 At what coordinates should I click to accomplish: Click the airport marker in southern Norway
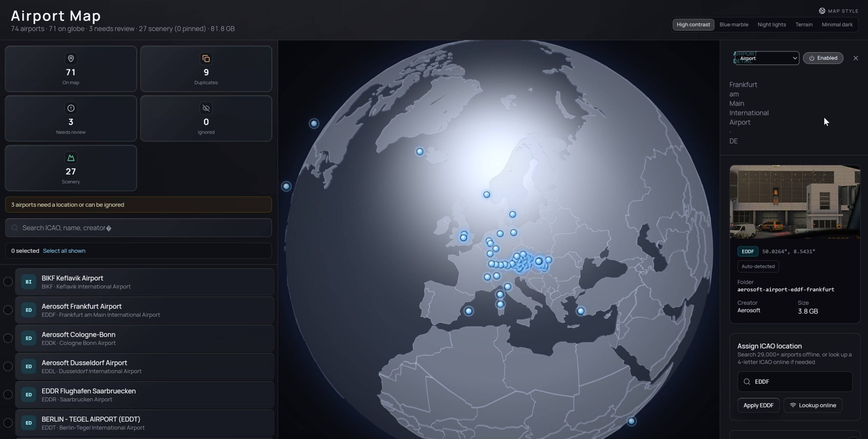pos(487,195)
